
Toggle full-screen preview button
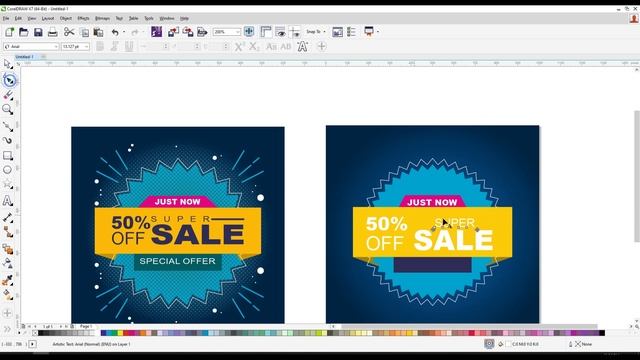tap(249, 31)
